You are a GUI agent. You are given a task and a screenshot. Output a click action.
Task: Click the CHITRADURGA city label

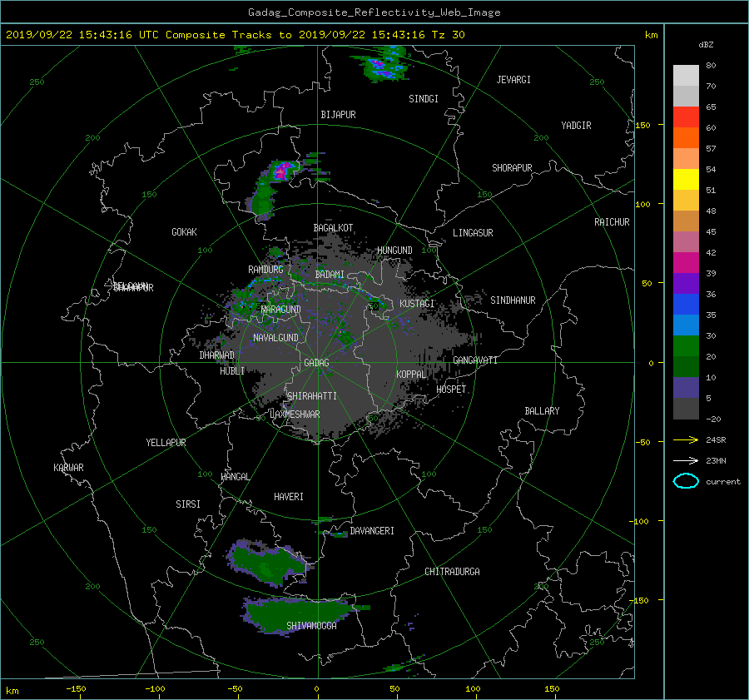(x=452, y=572)
